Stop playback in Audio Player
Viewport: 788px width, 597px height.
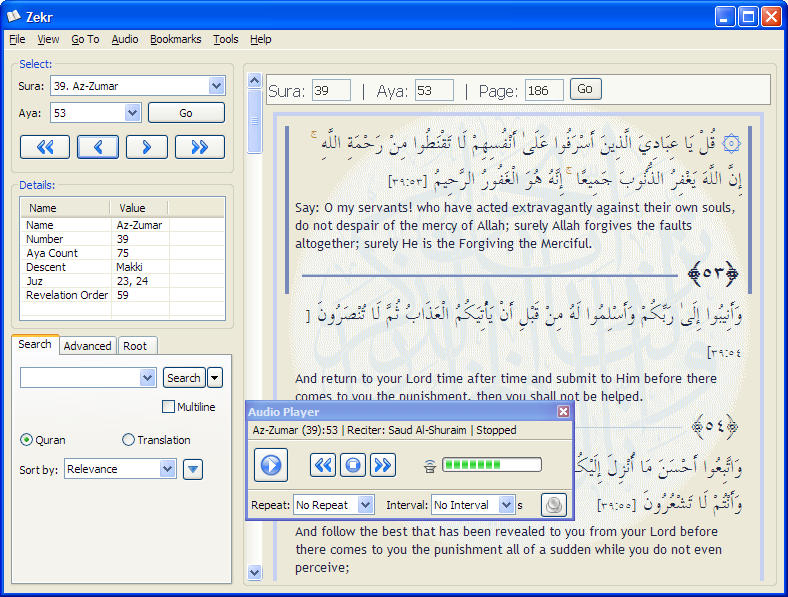353,465
